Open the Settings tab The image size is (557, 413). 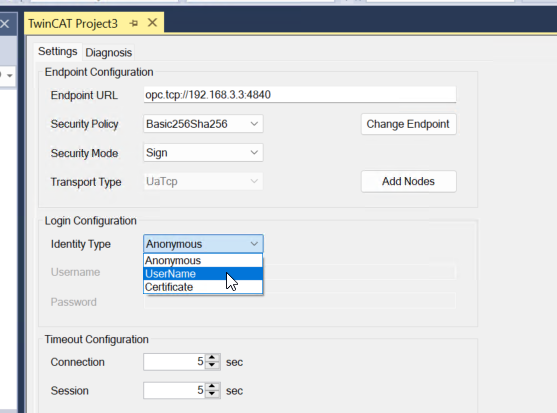(x=58, y=51)
